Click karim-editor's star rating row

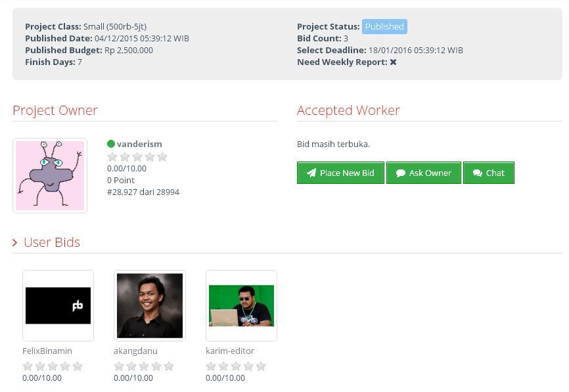236,366
